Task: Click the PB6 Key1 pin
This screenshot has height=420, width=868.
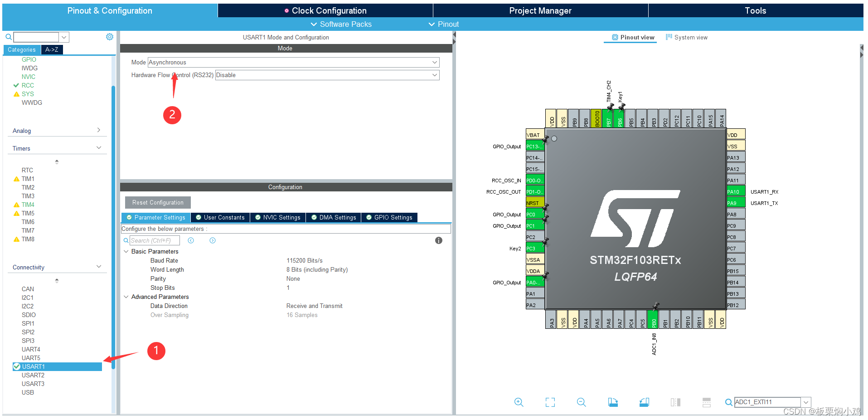Action: [619, 118]
